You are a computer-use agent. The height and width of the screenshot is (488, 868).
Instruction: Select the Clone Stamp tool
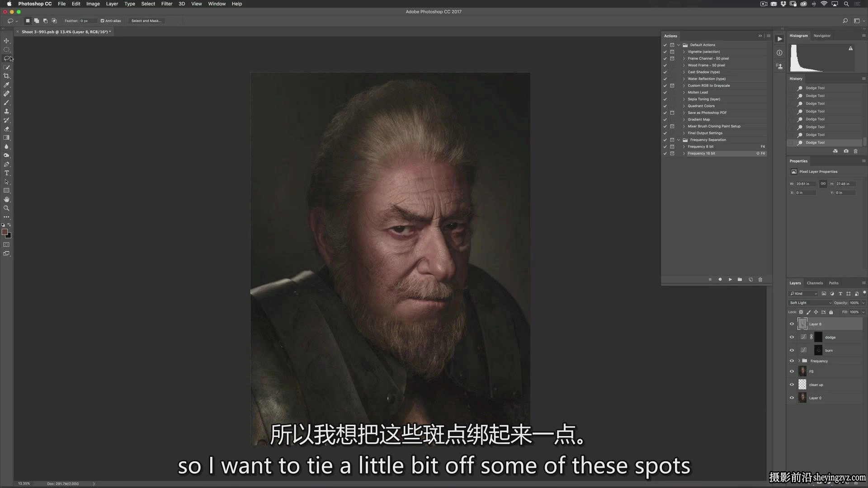click(x=6, y=111)
